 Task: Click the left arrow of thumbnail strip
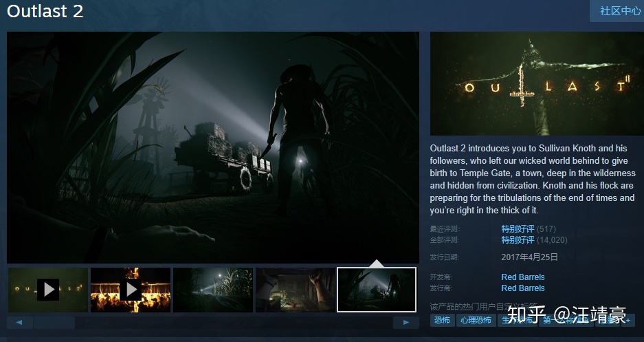click(19, 322)
